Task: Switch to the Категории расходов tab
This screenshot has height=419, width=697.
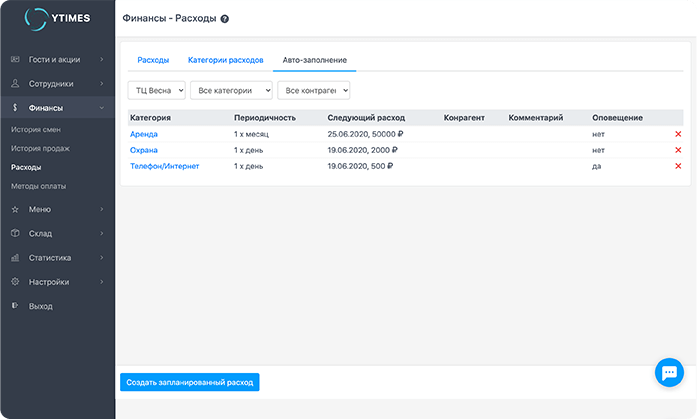Action: [225, 60]
